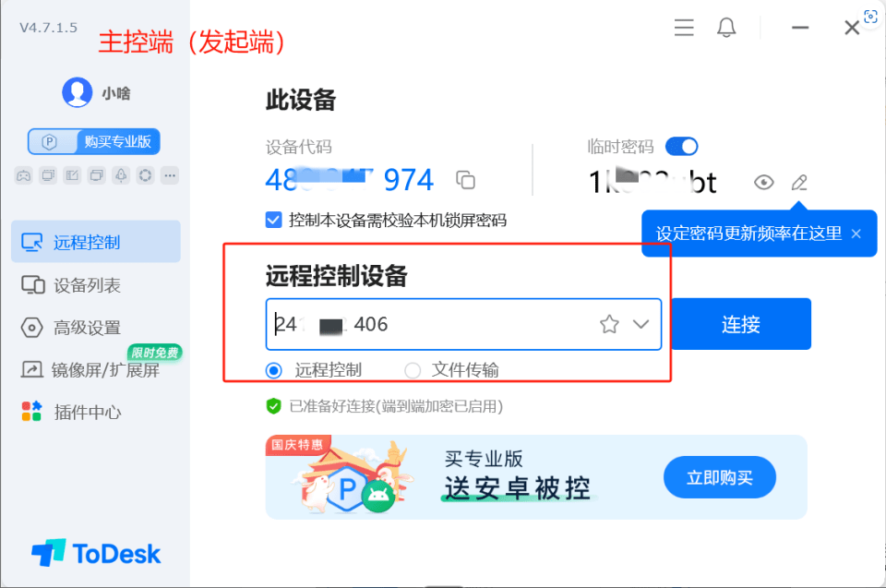The image size is (886, 588).
Task: Open 远程控制 in the sidebar
Action: [96, 242]
